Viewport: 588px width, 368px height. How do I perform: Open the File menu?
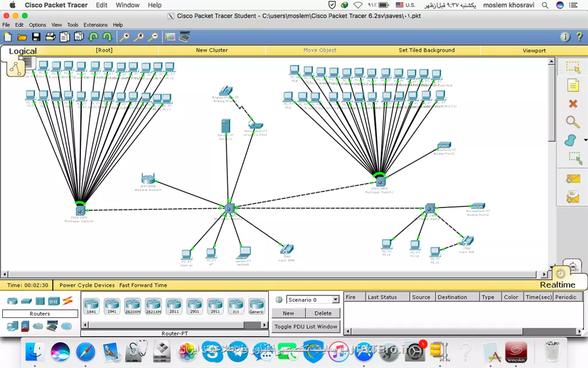click(x=6, y=25)
